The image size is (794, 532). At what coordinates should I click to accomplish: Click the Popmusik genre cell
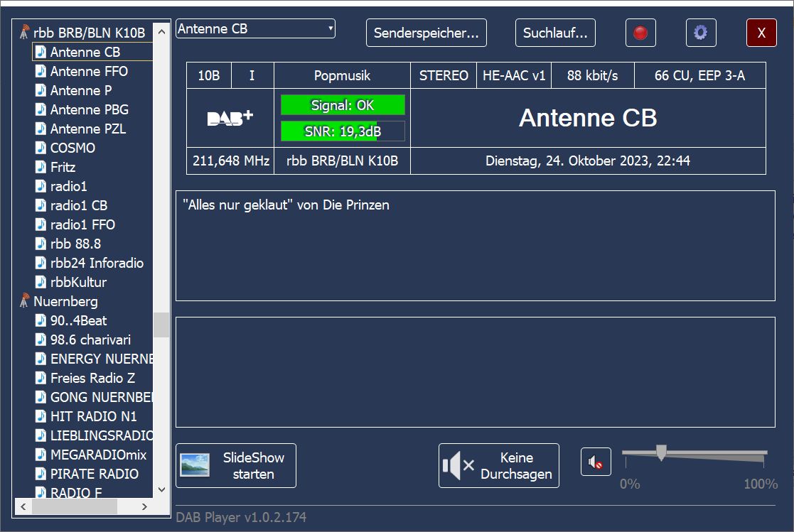point(343,75)
